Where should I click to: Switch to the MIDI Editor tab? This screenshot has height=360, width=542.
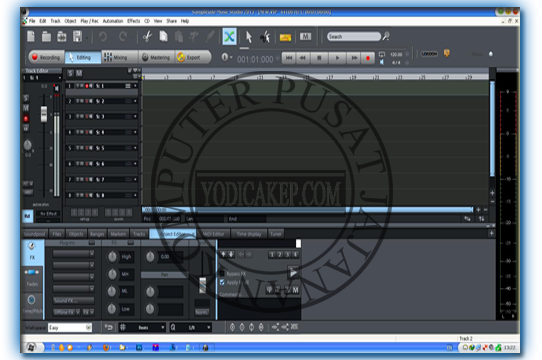pos(213,234)
